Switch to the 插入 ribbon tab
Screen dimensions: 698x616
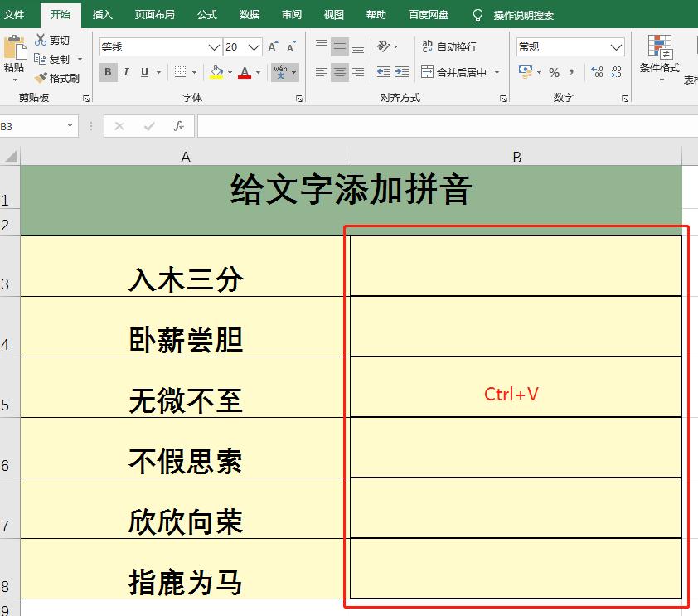101,14
